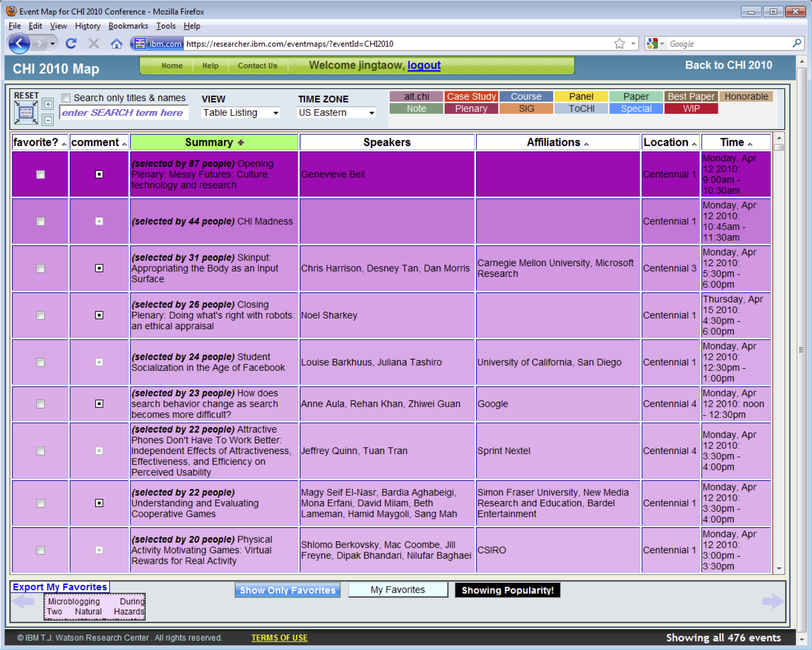Click the left arrow in favorites strip
The height and width of the screenshot is (650, 812).
click(x=24, y=601)
